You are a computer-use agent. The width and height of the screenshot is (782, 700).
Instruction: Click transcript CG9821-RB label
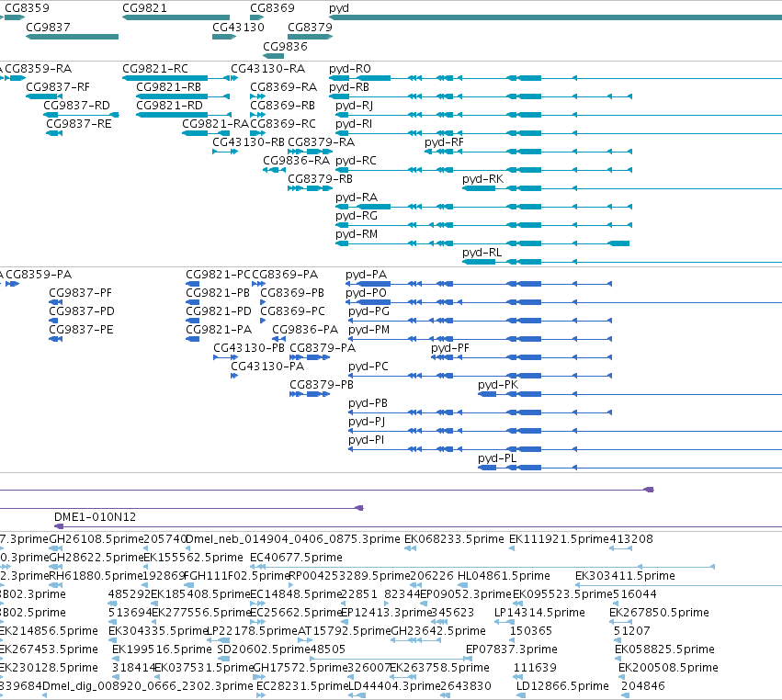[x=168, y=86]
